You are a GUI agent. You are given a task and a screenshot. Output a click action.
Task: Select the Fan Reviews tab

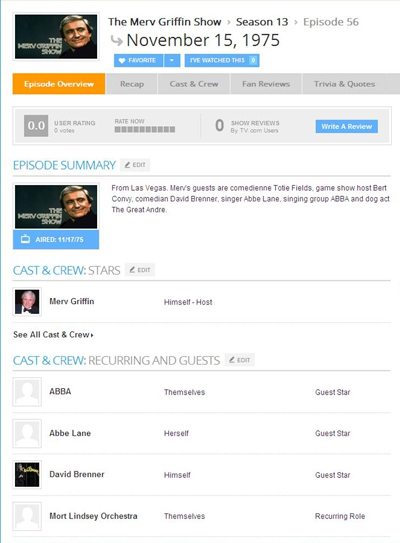click(x=266, y=84)
